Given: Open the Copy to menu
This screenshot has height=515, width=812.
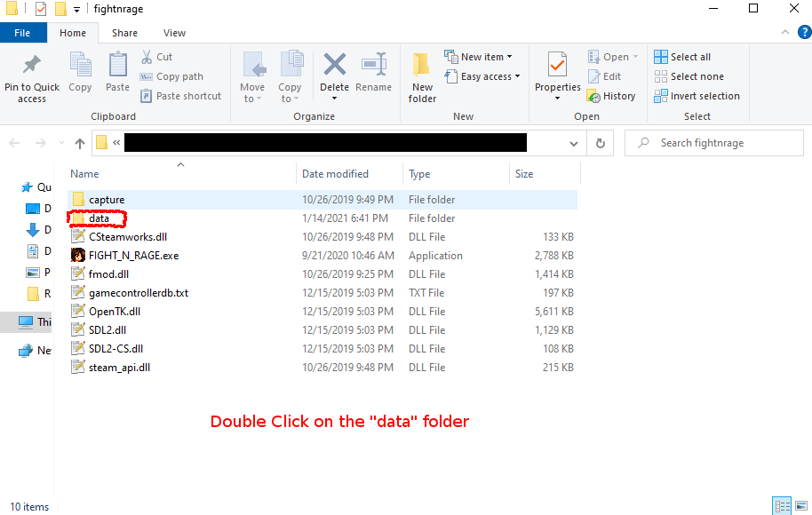Looking at the screenshot, I should (x=290, y=76).
